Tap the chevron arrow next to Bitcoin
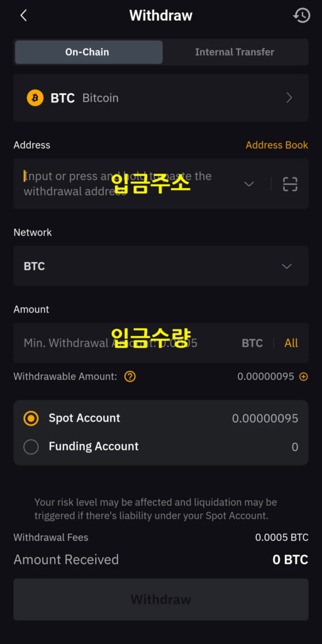Viewport: 322px width, 644px height. click(289, 97)
